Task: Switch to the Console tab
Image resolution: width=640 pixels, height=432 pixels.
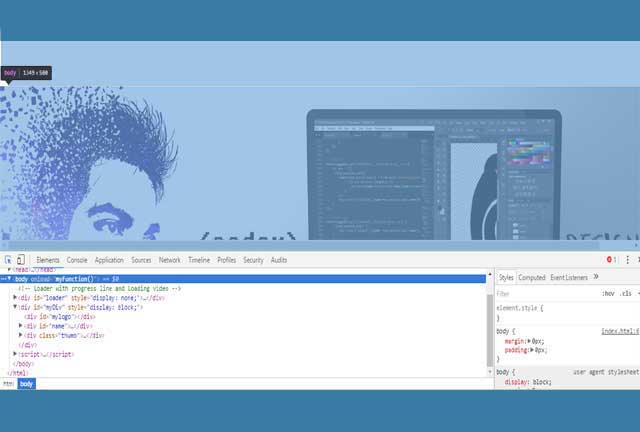Action: click(x=77, y=260)
